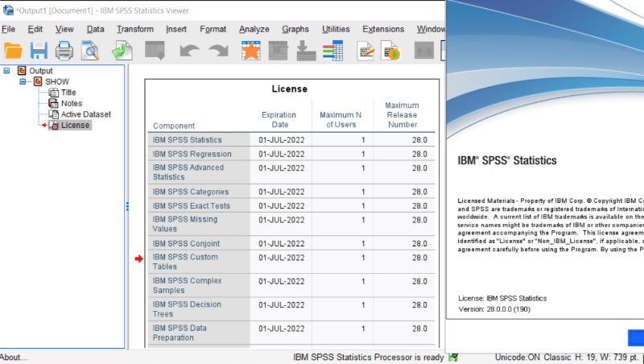The image size is (644, 364).
Task: Open Variables colored-lines grid icon
Action: coord(332,51)
